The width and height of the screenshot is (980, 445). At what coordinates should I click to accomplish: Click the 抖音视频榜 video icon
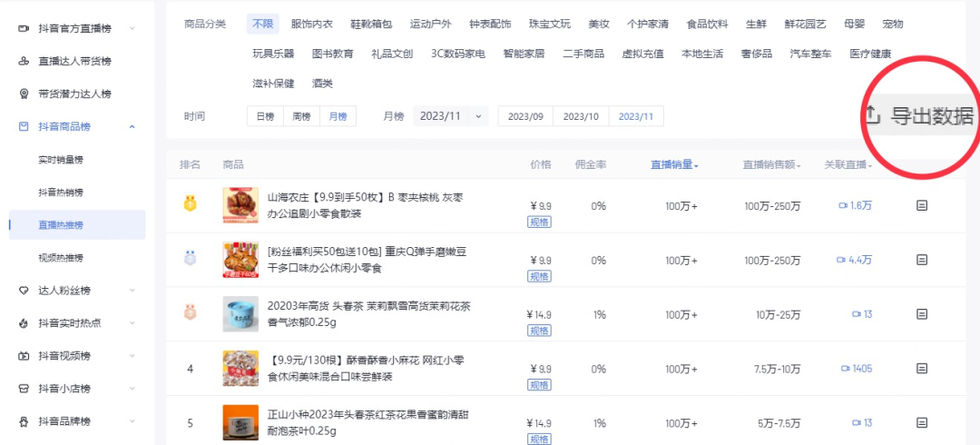(x=24, y=355)
